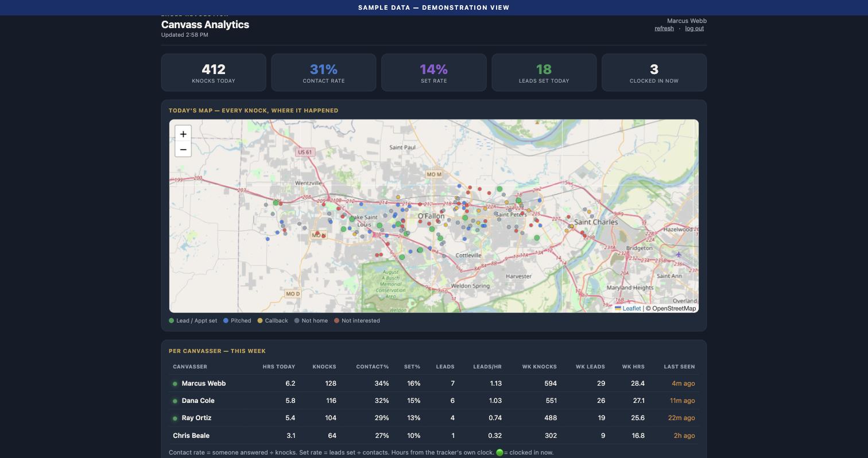Click the LEADS/HR column header
Viewport: 868px width, 458px height.
[x=487, y=367]
